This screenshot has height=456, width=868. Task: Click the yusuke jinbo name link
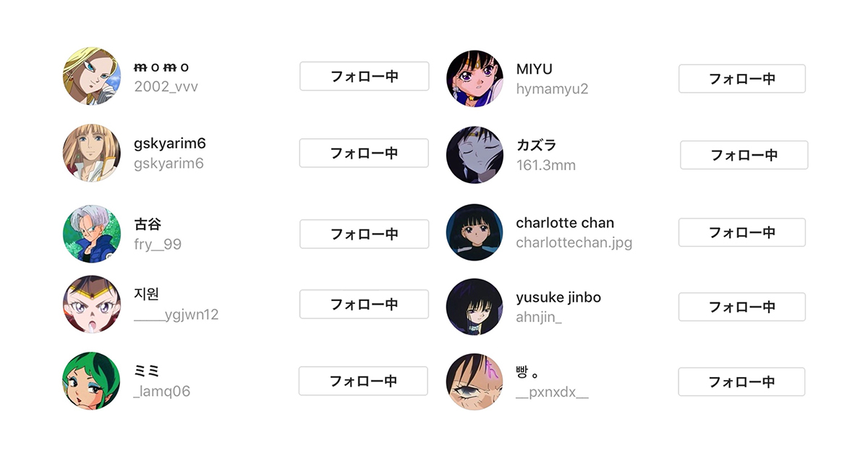(558, 297)
